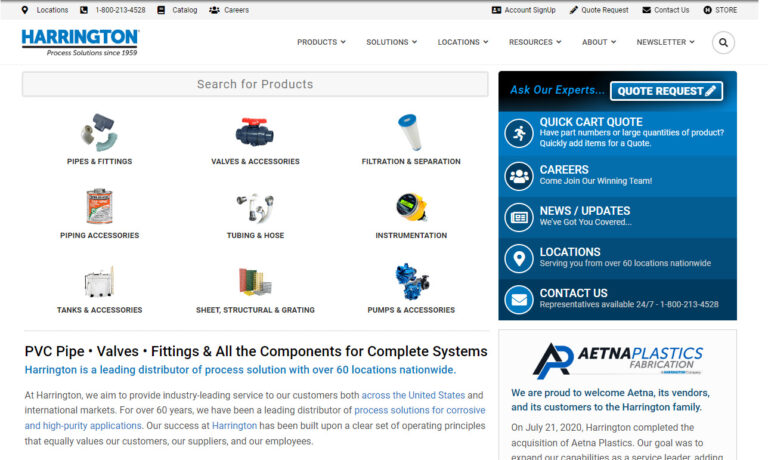Click the Contact Us text link in top bar
Screen dimensions: 768x460
672,10
